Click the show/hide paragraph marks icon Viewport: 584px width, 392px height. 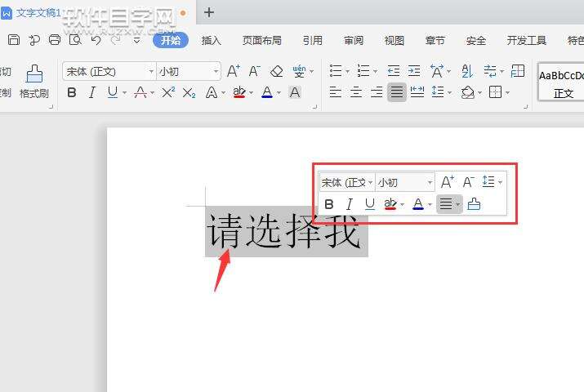(x=490, y=71)
